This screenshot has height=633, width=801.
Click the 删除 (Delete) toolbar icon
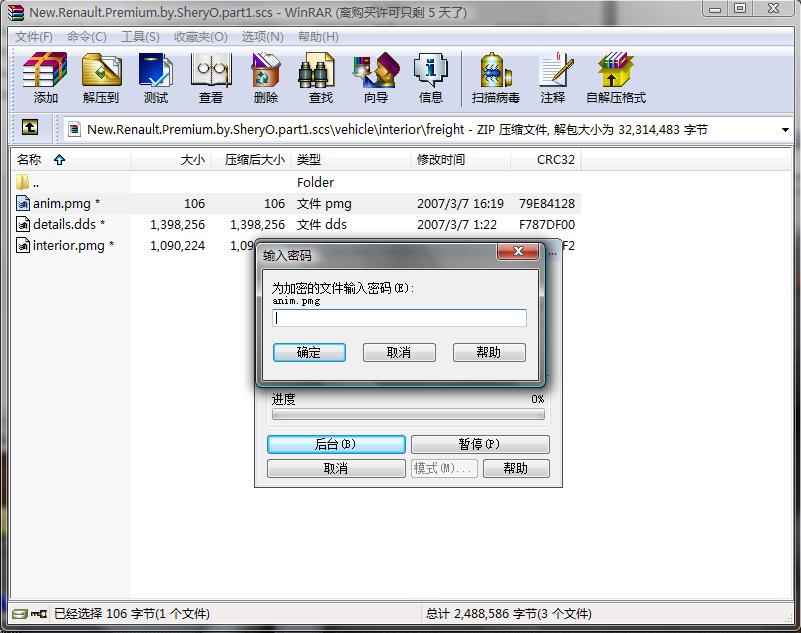click(266, 69)
